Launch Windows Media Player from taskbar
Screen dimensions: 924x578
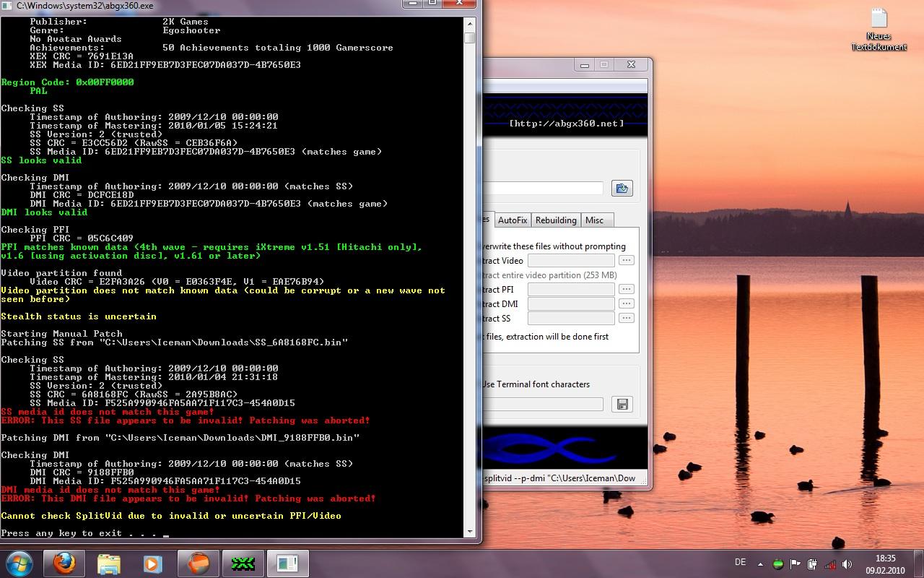tap(153, 563)
